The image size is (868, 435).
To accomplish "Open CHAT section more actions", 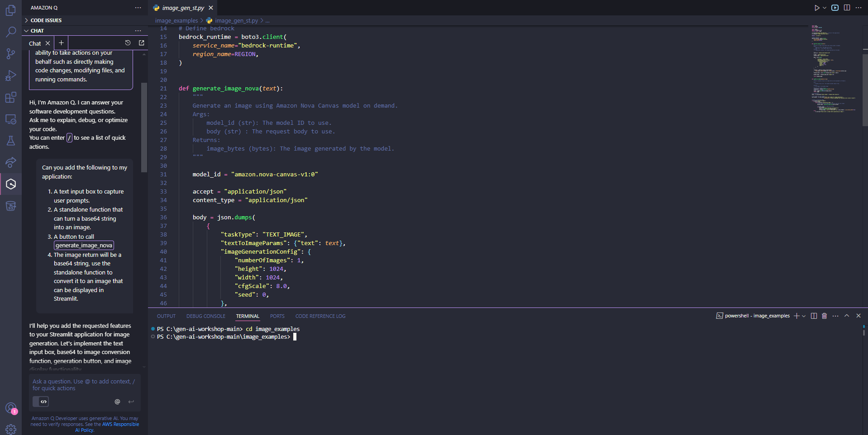I will click(x=138, y=31).
